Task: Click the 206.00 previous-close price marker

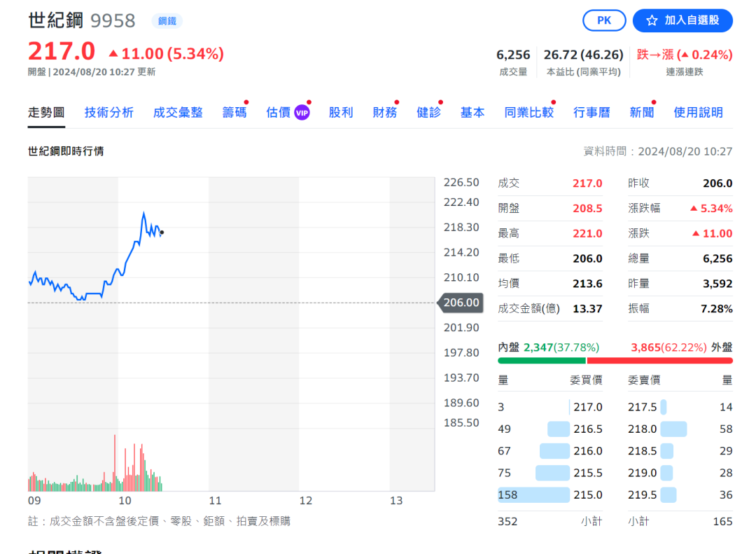Action: 461,303
